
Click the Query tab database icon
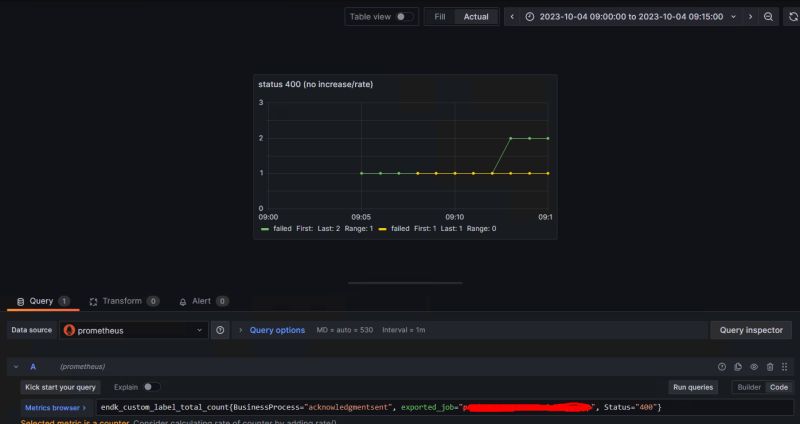coord(20,302)
